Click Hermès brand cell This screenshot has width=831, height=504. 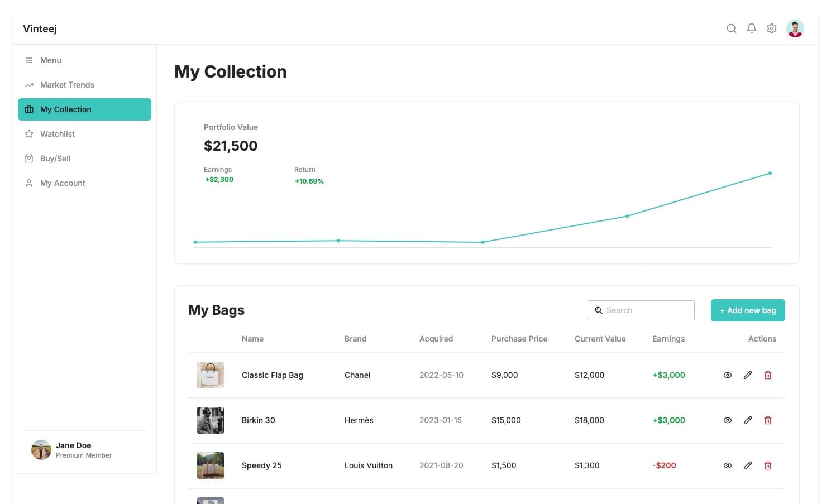click(x=359, y=420)
